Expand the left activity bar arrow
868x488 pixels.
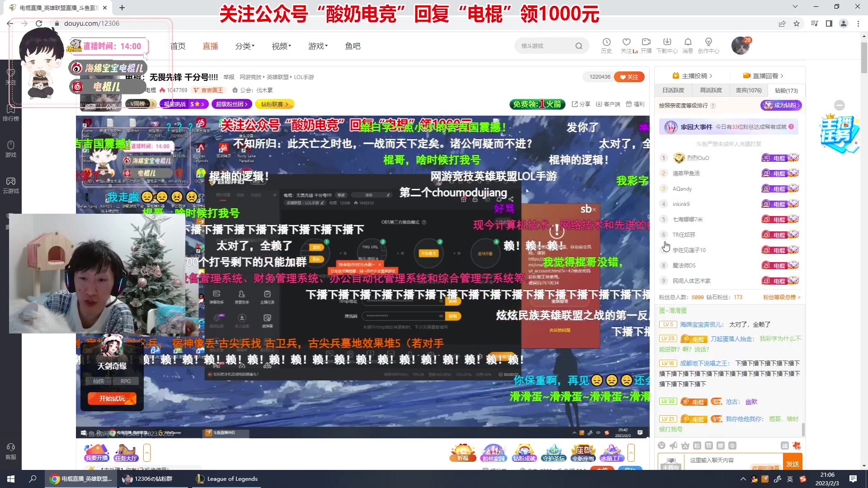click(147, 452)
